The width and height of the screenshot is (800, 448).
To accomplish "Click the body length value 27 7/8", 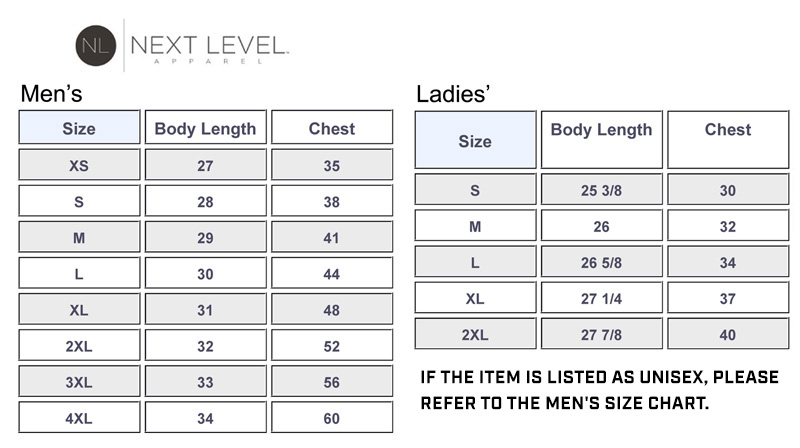I will coord(601,334).
